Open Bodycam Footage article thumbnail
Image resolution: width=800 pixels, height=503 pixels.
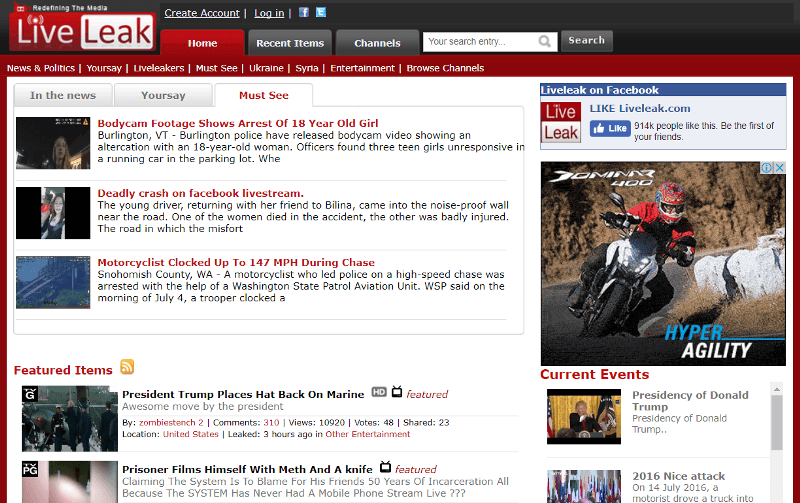point(53,143)
